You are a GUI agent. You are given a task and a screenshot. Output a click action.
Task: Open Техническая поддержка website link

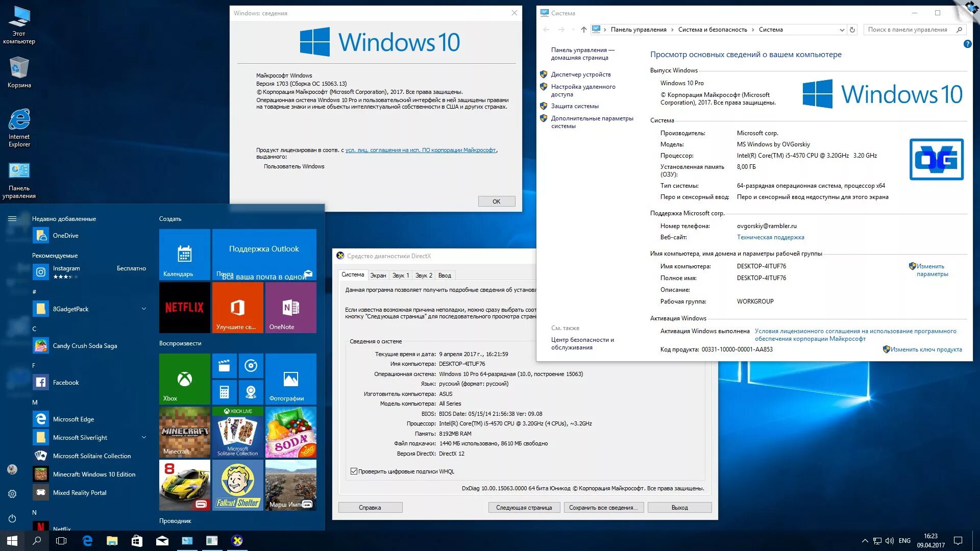770,237
